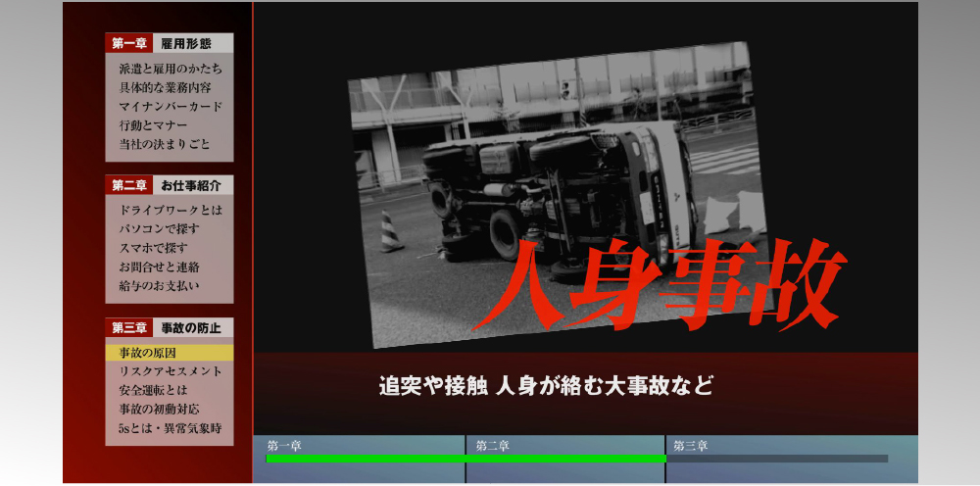Click the 第一章 雇用形態 chapter header
Image resolution: width=980 pixels, height=486 pixels.
(170, 43)
